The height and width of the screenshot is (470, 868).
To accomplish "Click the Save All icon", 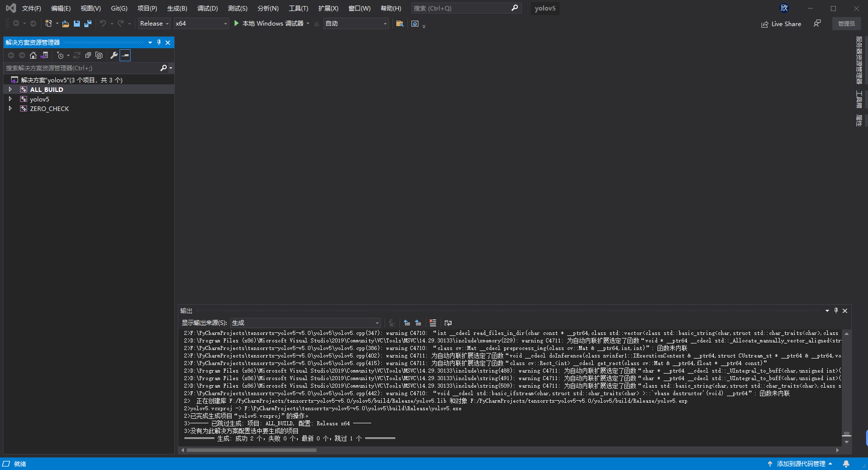I will point(88,24).
